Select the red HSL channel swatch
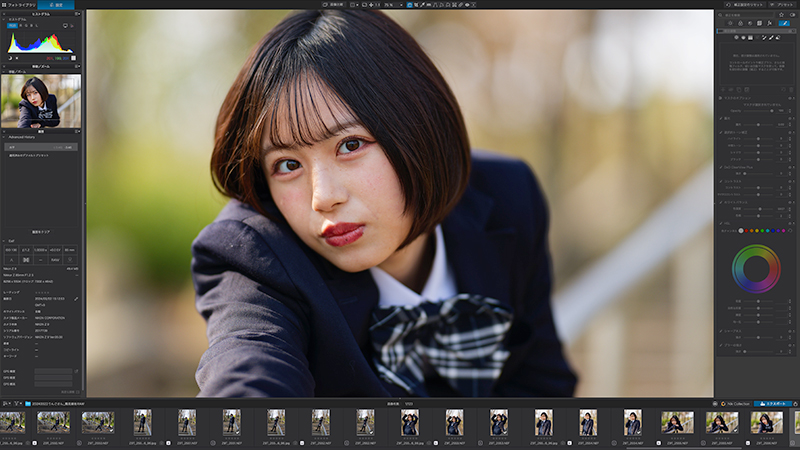The width and height of the screenshot is (800, 450). (746, 231)
